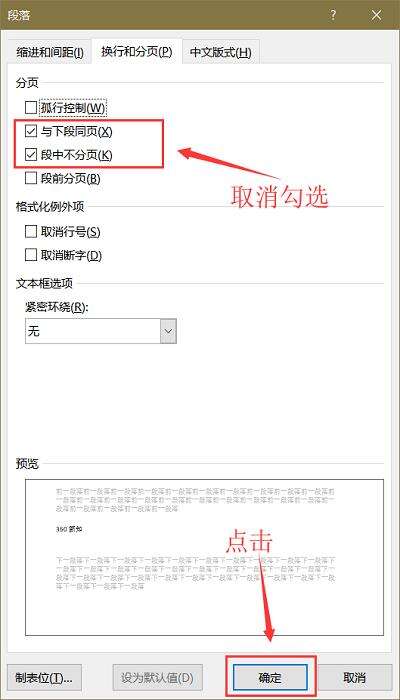Confirm with the 确定 button
400x700 pixels.
[x=270, y=678]
